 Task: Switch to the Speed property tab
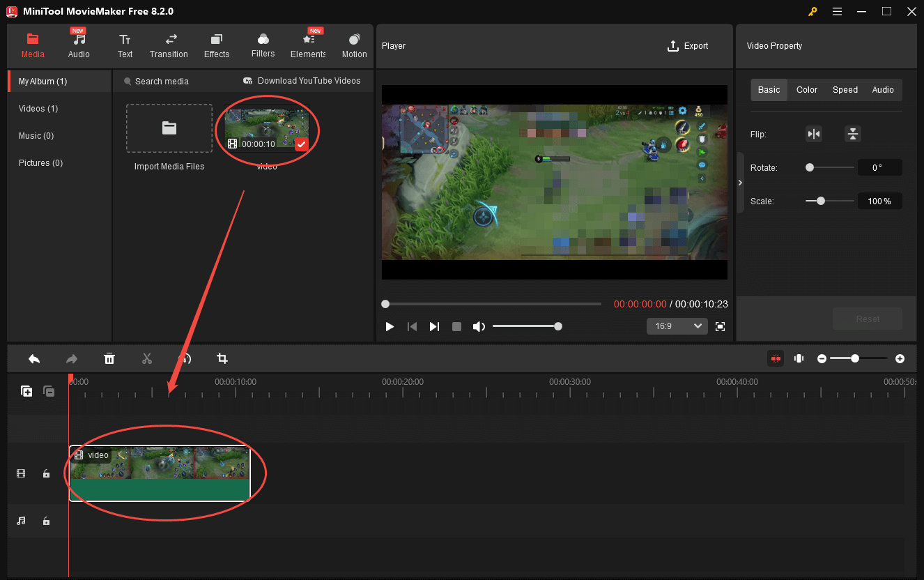click(x=845, y=90)
